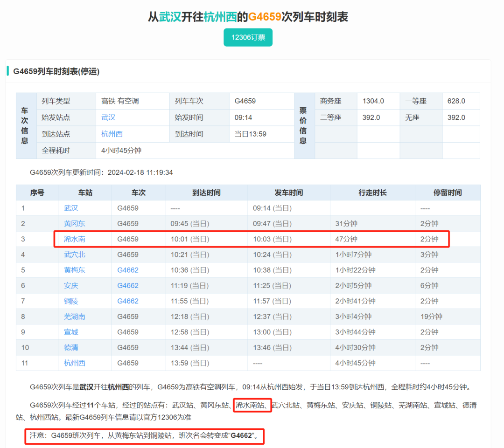Click 德清 travel duration 4小时30分钟
The height and width of the screenshot is (448, 504).
pyautogui.click(x=355, y=347)
